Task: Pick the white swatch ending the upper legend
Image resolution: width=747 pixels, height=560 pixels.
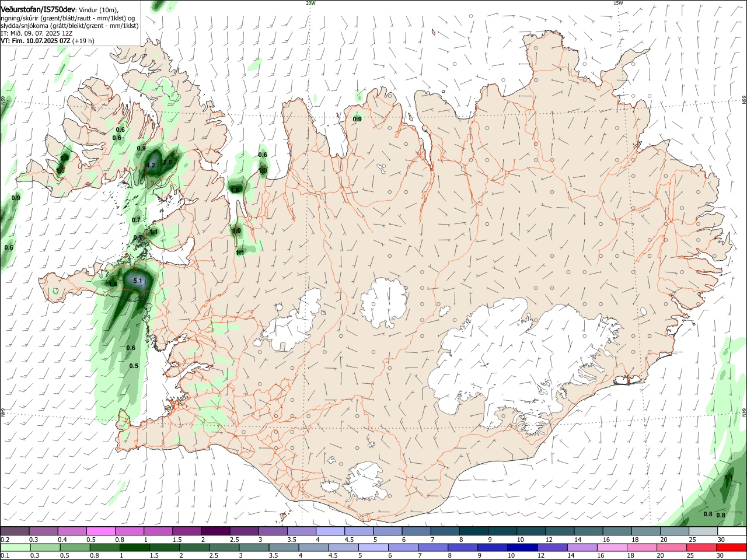Action: (x=732, y=531)
